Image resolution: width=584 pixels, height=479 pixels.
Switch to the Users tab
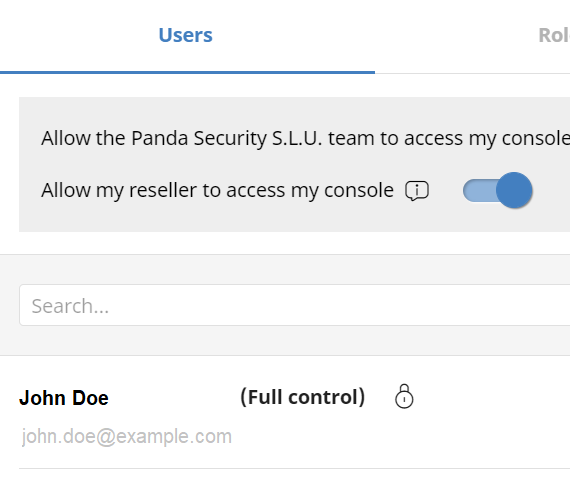pyautogui.click(x=185, y=35)
